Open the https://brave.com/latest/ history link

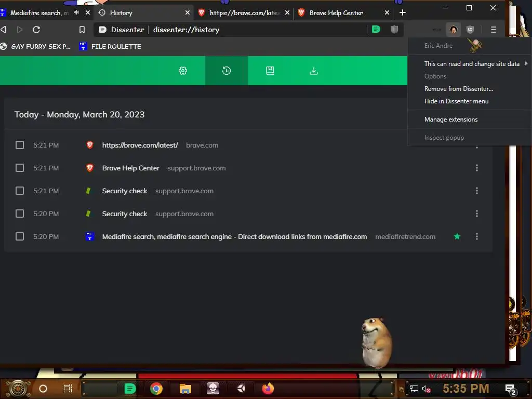coord(140,145)
